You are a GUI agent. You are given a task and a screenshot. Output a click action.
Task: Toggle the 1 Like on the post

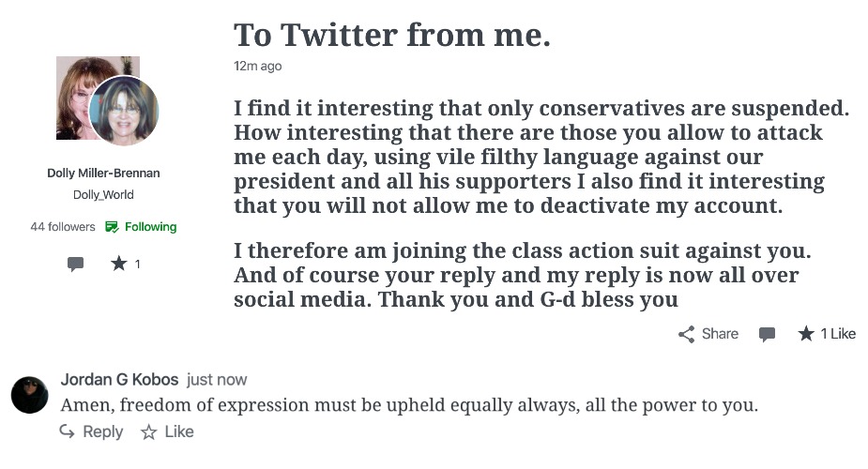click(827, 334)
